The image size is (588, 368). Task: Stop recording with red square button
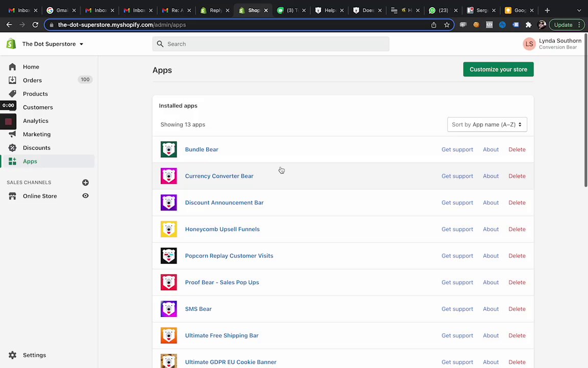click(x=8, y=121)
